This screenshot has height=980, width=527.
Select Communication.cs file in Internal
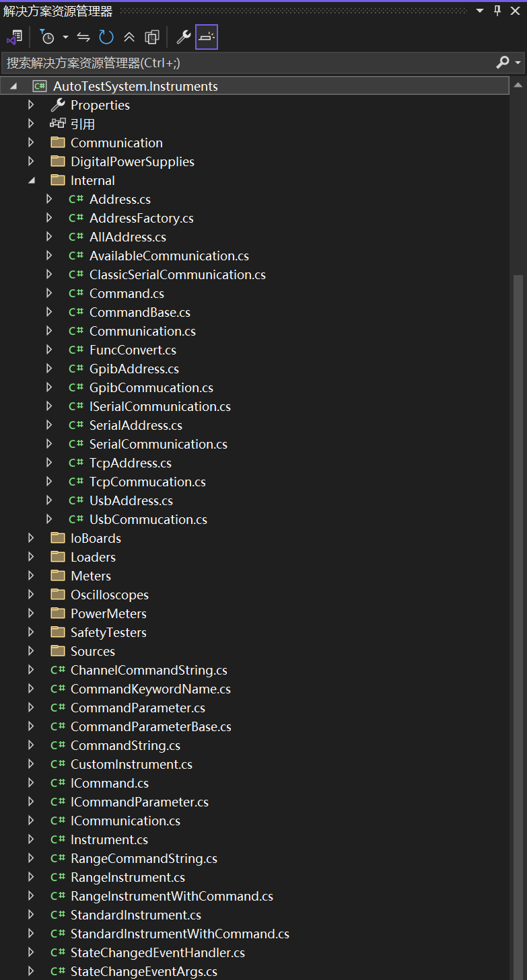pos(143,331)
